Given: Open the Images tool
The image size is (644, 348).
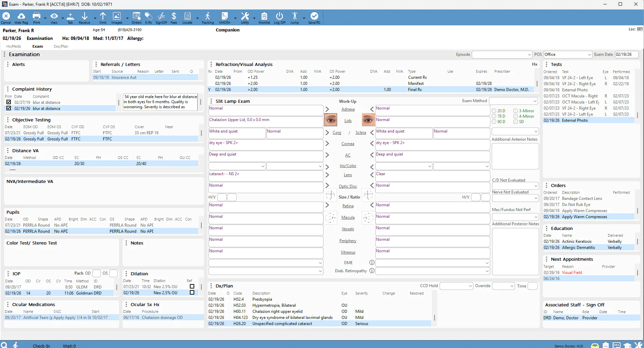Looking at the screenshot, I should pos(117,18).
